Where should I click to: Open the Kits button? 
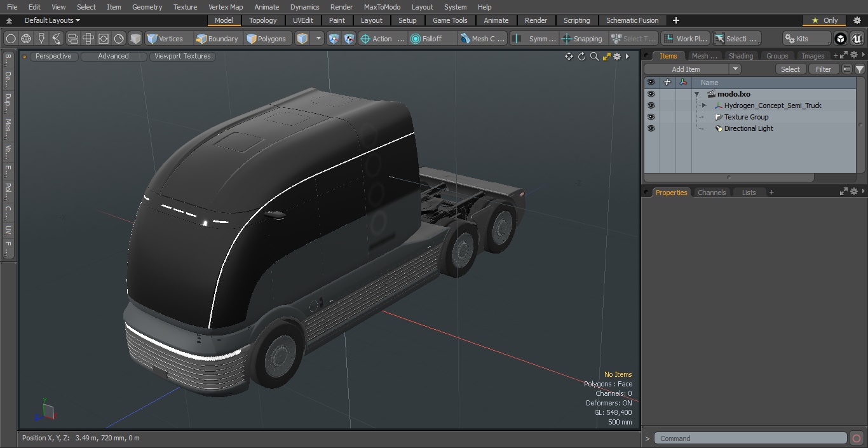tap(806, 39)
